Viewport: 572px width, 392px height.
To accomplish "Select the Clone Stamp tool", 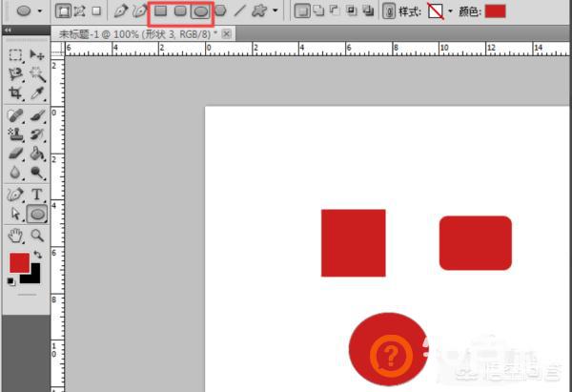I will coord(15,134).
